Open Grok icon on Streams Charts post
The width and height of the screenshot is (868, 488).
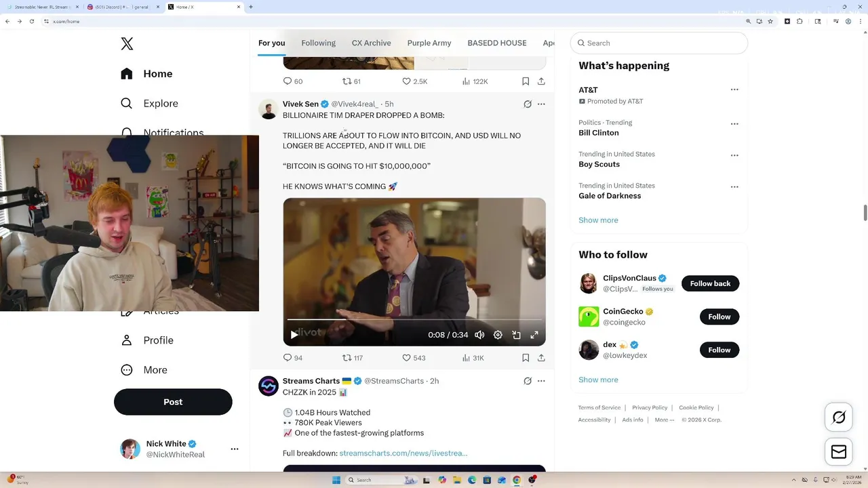[528, 381]
